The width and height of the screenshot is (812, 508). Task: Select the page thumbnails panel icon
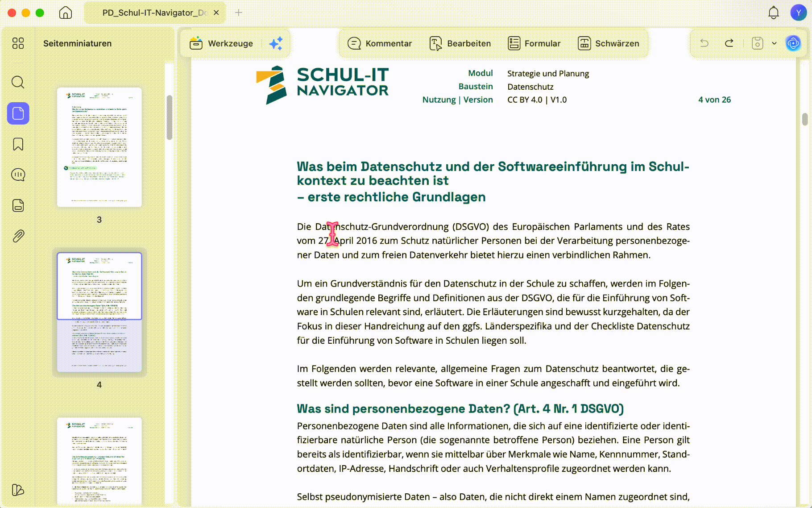[18, 113]
